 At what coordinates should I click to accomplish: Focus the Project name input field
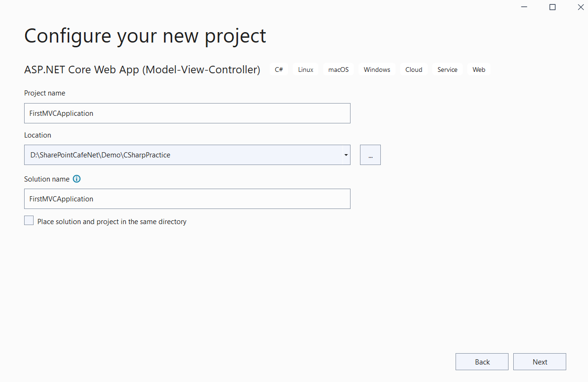pos(187,113)
